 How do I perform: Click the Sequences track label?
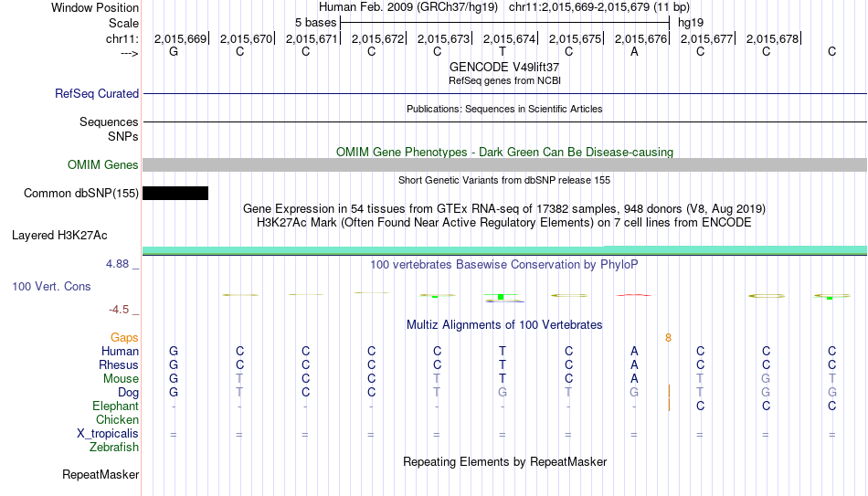point(109,121)
